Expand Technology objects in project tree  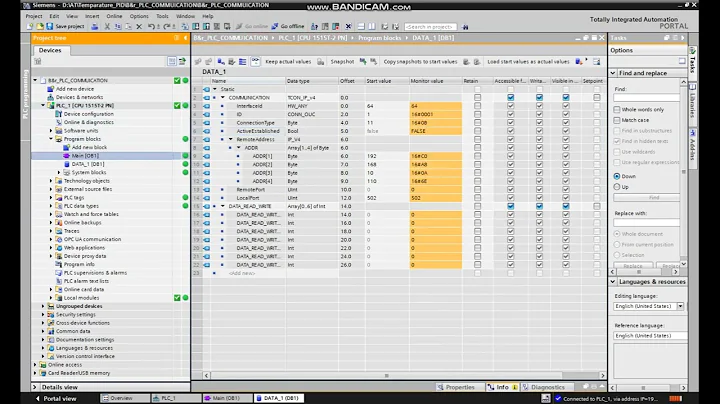pos(51,181)
